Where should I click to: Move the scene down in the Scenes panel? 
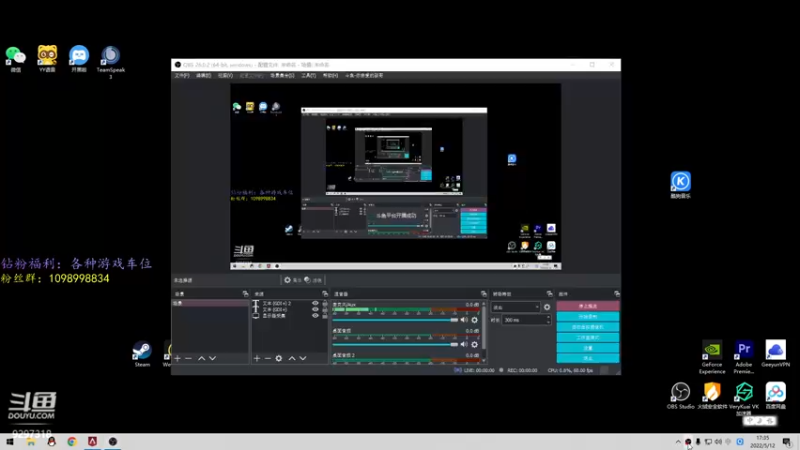[212, 358]
